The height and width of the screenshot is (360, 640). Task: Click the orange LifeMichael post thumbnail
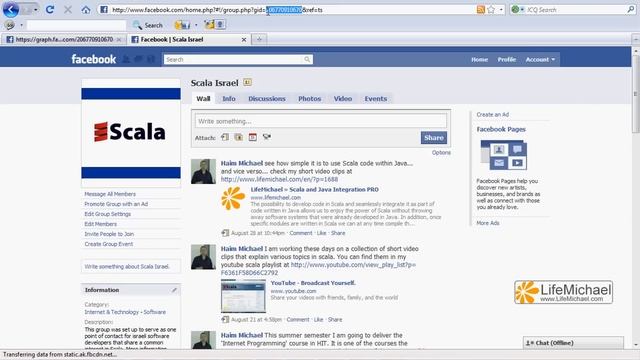coord(233,198)
